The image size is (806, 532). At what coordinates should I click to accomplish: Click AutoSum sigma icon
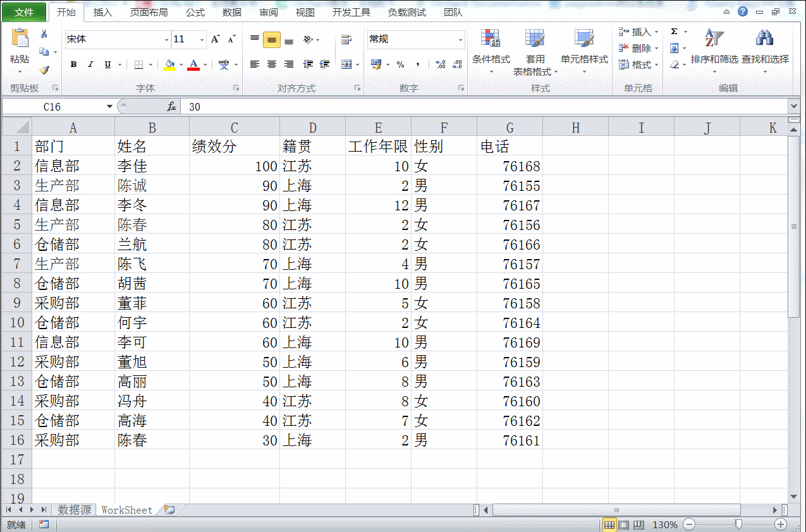(675, 32)
